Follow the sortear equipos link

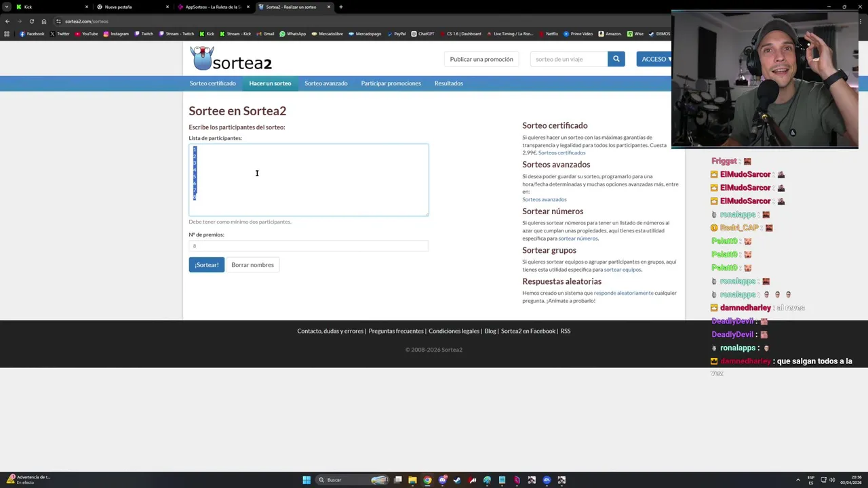(x=623, y=269)
